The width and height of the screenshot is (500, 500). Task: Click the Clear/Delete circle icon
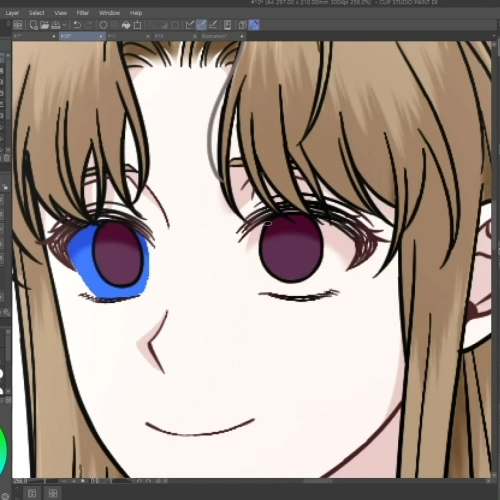pyautogui.click(x=103, y=25)
